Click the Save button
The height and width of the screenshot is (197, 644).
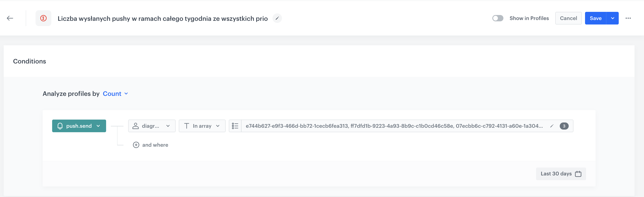[x=595, y=18]
